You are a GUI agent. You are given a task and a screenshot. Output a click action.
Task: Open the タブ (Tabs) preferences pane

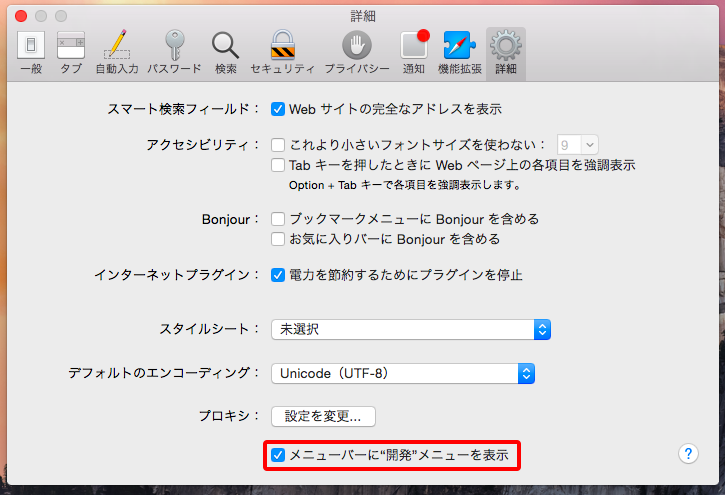(x=71, y=52)
